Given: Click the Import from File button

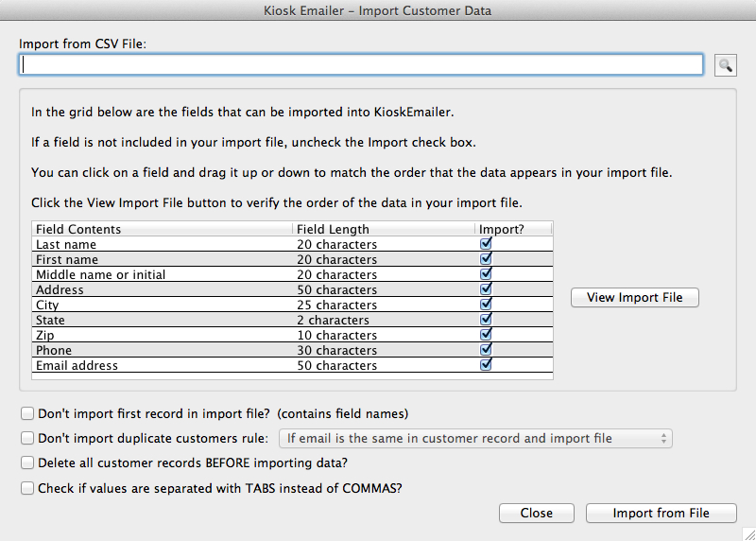Looking at the screenshot, I should [661, 513].
